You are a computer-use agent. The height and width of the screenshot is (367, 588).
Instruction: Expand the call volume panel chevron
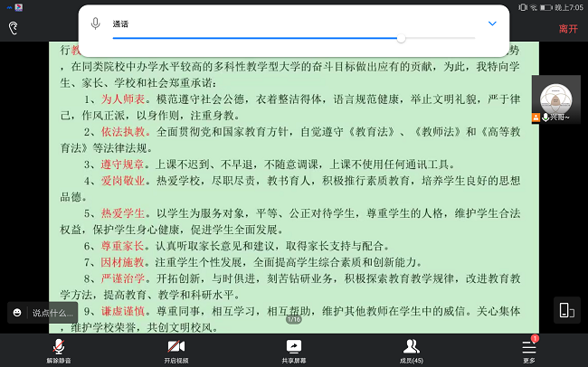(x=492, y=24)
